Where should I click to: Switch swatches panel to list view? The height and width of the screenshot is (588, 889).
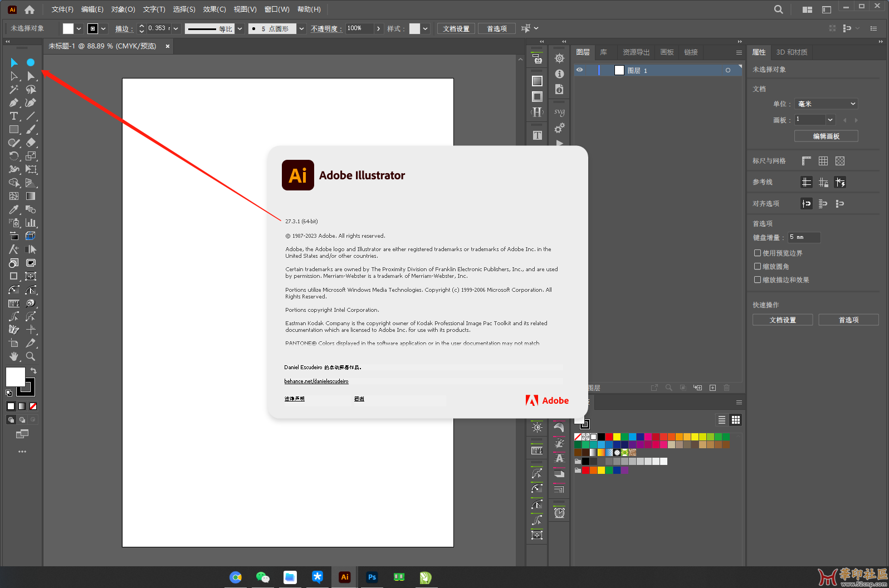coord(722,420)
